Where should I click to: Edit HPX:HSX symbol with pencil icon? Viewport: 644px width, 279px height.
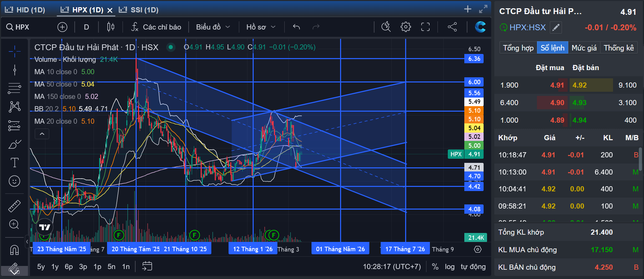tap(556, 27)
